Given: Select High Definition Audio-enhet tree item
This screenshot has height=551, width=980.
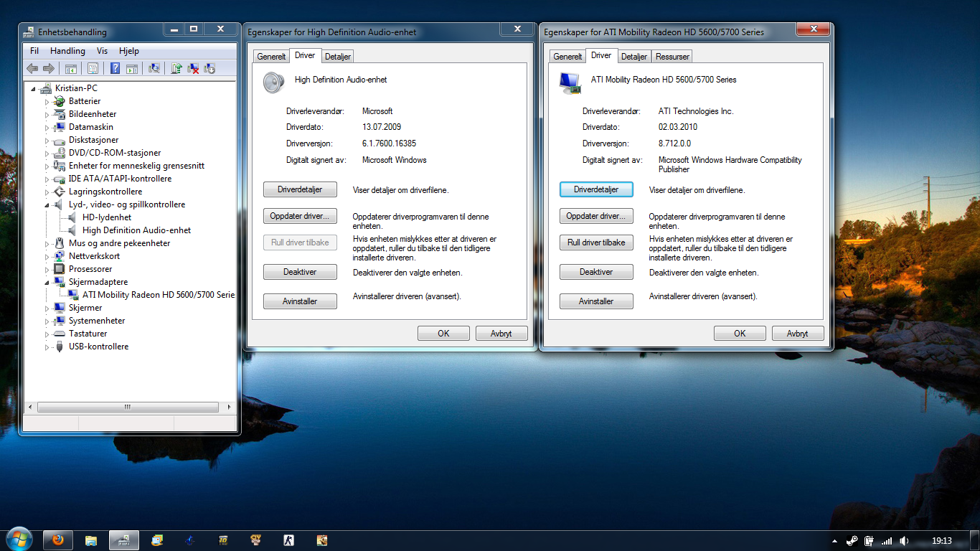Looking at the screenshot, I should point(136,230).
